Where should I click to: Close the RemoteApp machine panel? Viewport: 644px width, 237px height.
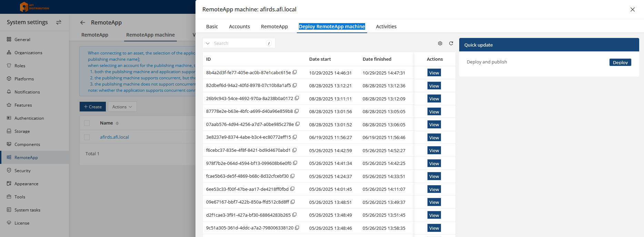[632, 10]
